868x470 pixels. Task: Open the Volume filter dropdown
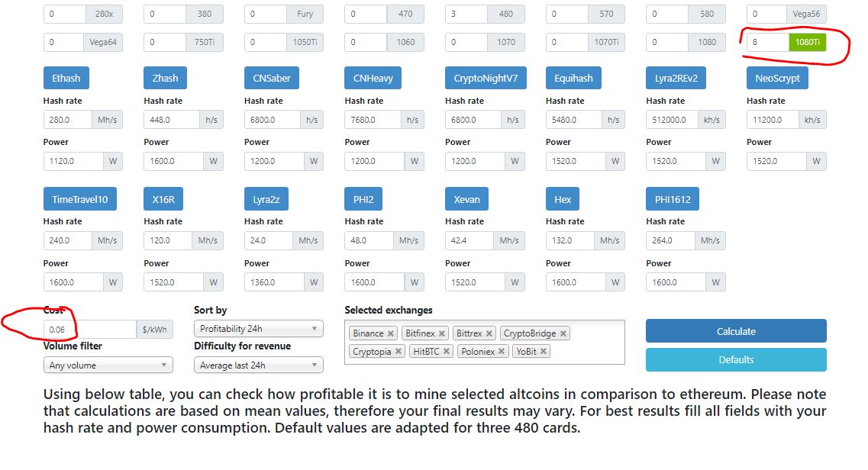pyautogui.click(x=108, y=365)
